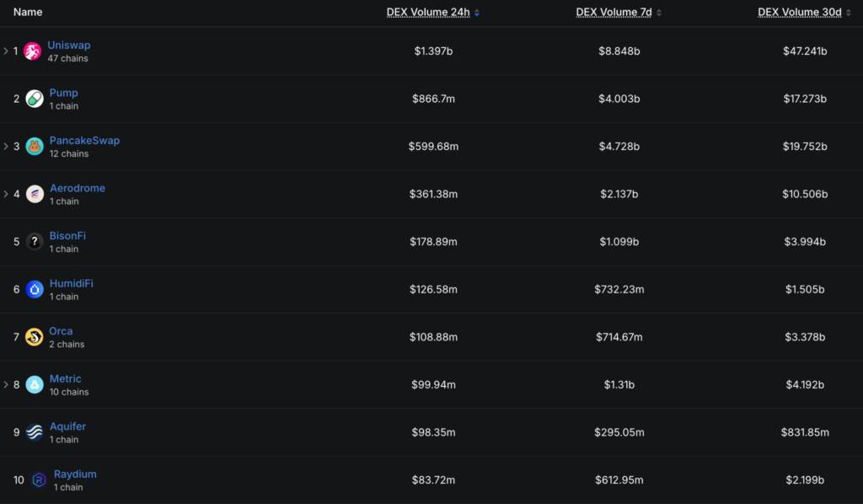863x504 pixels.
Task: Click the Pump pill logo icon
Action: click(x=34, y=99)
